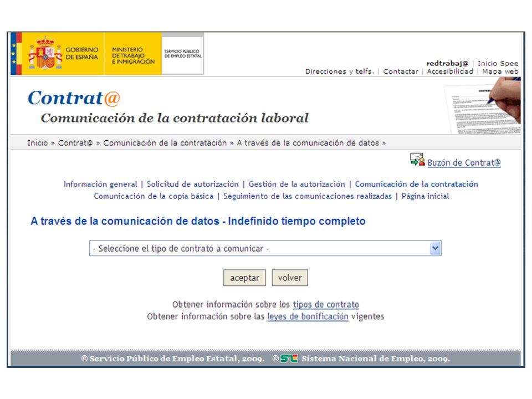Viewport: 532px width, 399px height.
Task: Go to Comunicación de la copia básica
Action: pos(154,196)
